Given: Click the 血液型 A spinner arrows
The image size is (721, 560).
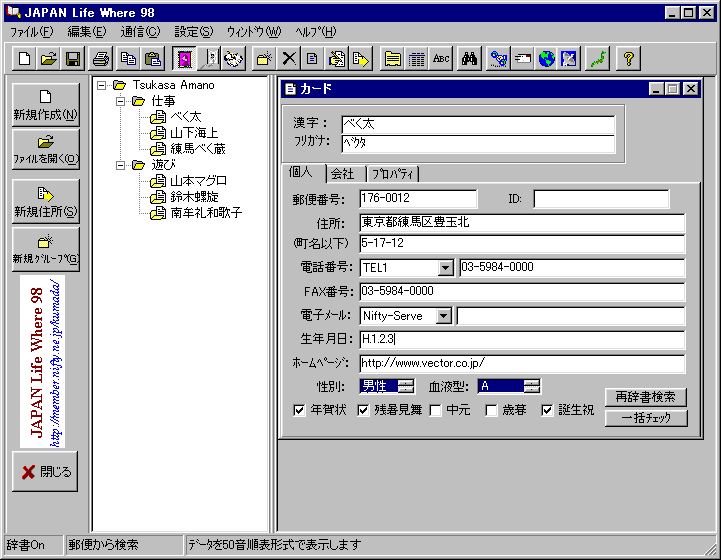Looking at the screenshot, I should click(x=532, y=386).
